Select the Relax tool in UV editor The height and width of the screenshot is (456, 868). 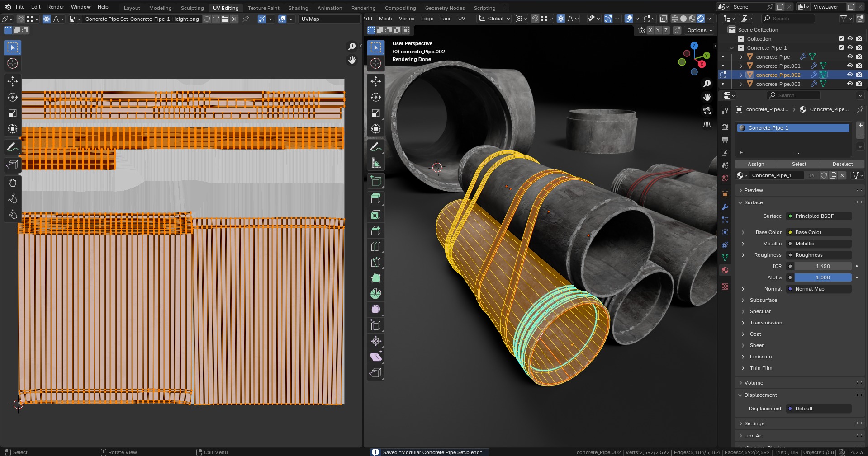click(13, 199)
